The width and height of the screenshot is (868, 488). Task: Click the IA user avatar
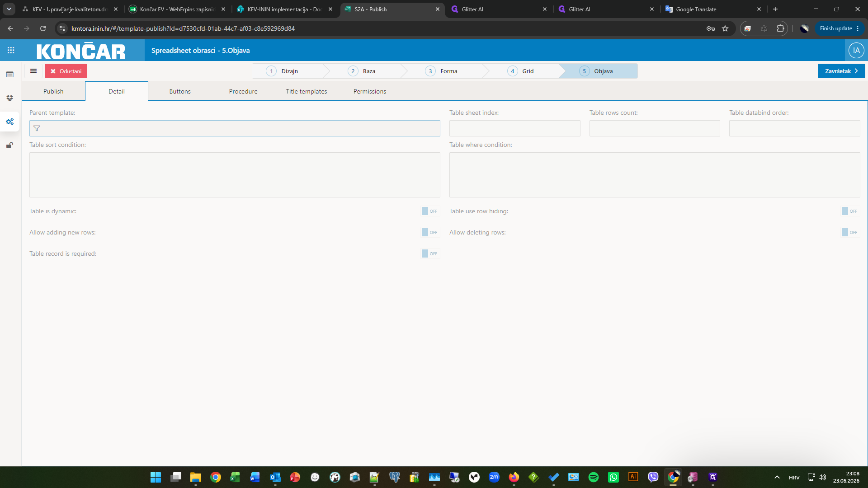(856, 50)
